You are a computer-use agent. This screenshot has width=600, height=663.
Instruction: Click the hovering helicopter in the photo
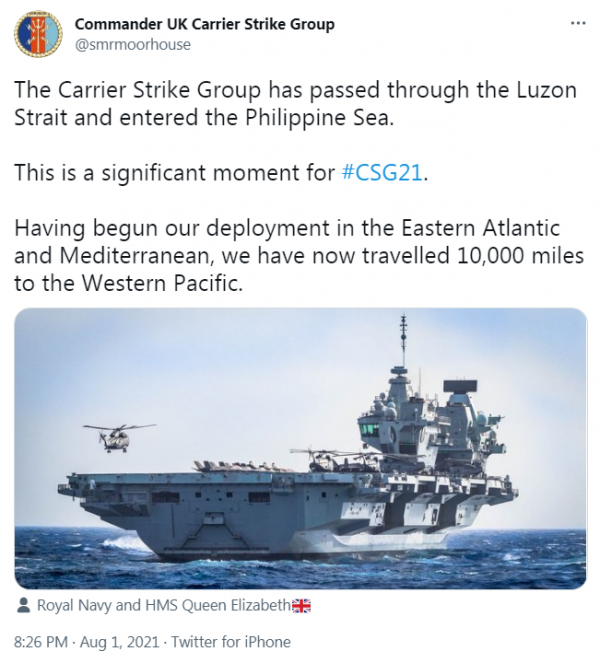tap(118, 437)
